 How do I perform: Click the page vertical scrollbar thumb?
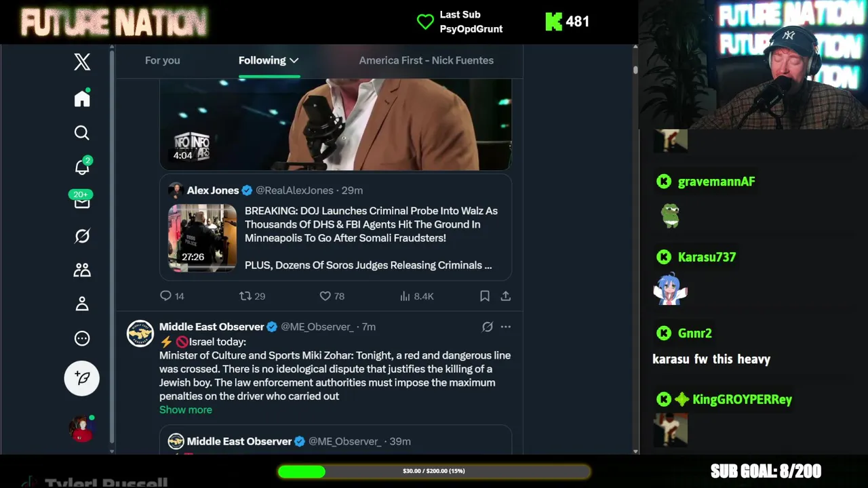click(x=635, y=69)
